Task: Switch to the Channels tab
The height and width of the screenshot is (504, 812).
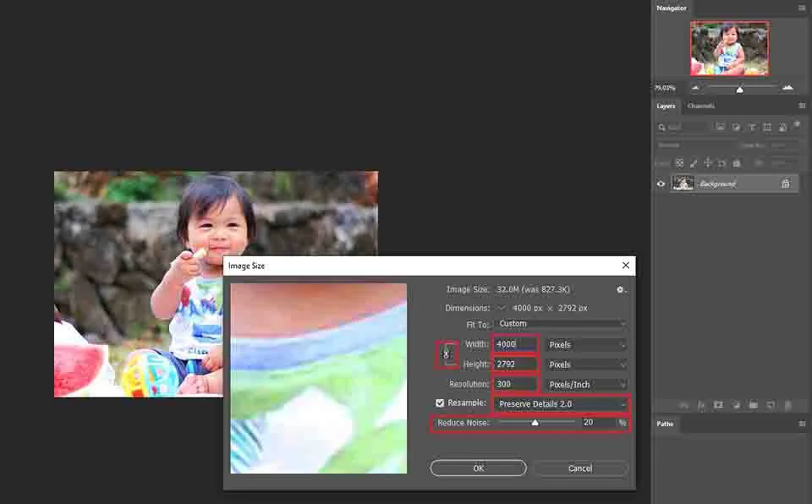Action: pos(700,106)
